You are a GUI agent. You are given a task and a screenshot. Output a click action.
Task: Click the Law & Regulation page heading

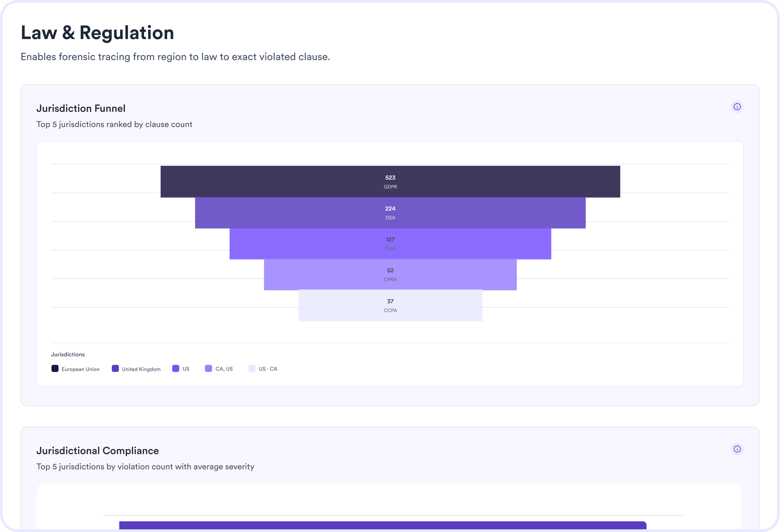tap(97, 33)
